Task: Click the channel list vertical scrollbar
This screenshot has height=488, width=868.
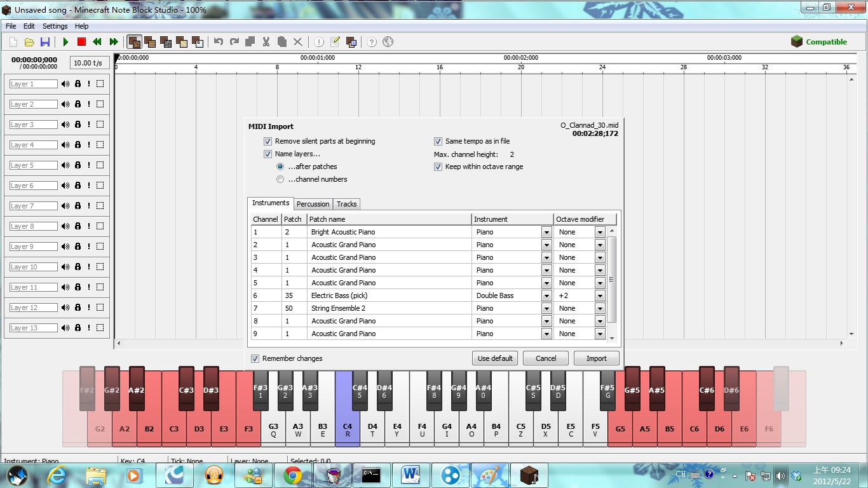Action: pyautogui.click(x=612, y=280)
